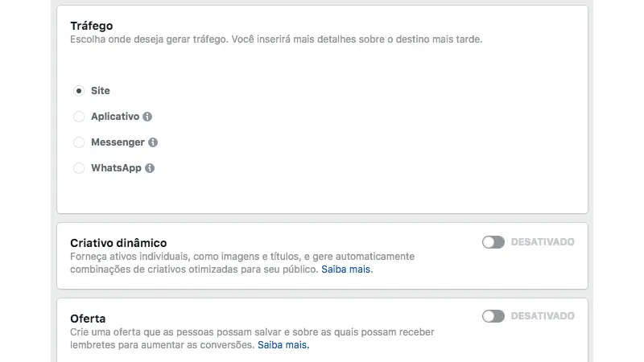Viewport: 644px width, 362px height.
Task: Enable the Criativo dinâmico toggle switch
Action: coord(493,242)
